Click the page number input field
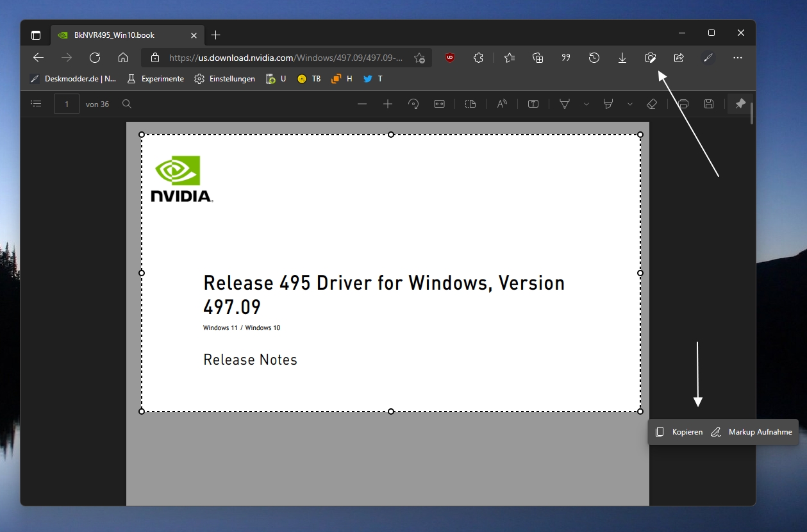The width and height of the screenshot is (807, 532). tap(67, 104)
